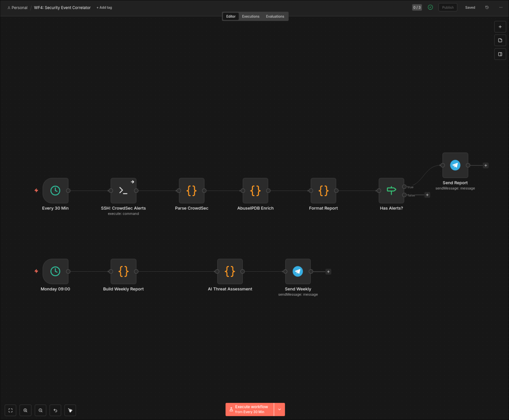The height and width of the screenshot is (420, 509).
Task: Execute workflow from Every 30 Min
Action: pyautogui.click(x=250, y=409)
